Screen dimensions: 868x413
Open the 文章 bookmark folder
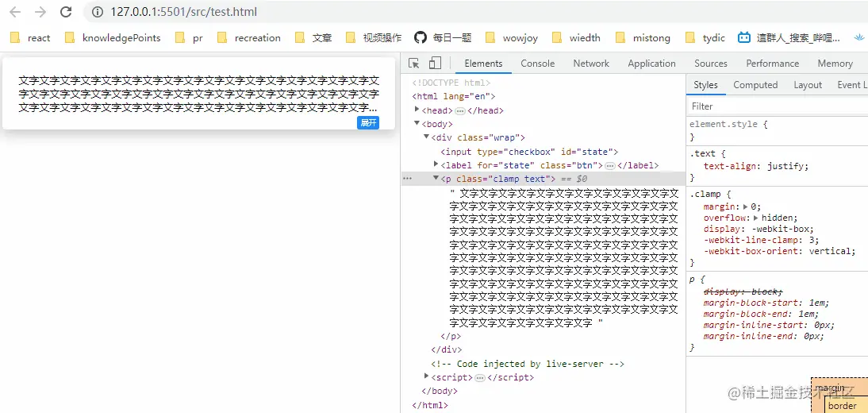pyautogui.click(x=314, y=37)
